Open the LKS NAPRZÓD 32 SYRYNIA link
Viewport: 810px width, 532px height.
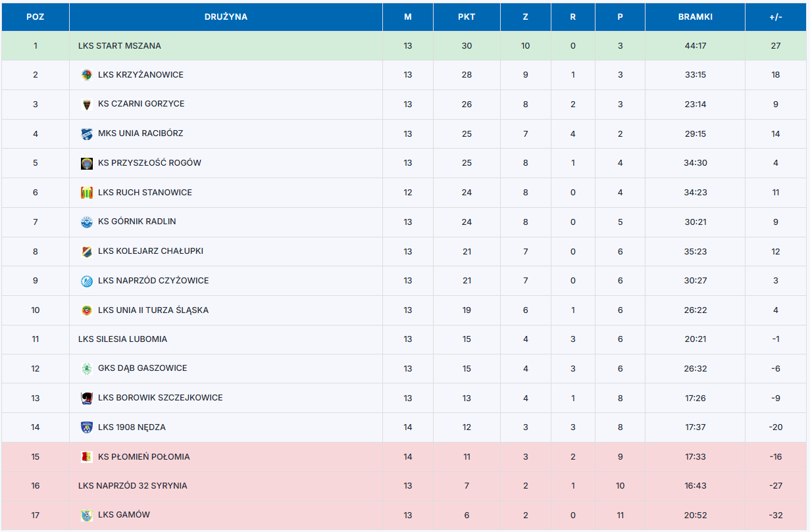(132, 486)
